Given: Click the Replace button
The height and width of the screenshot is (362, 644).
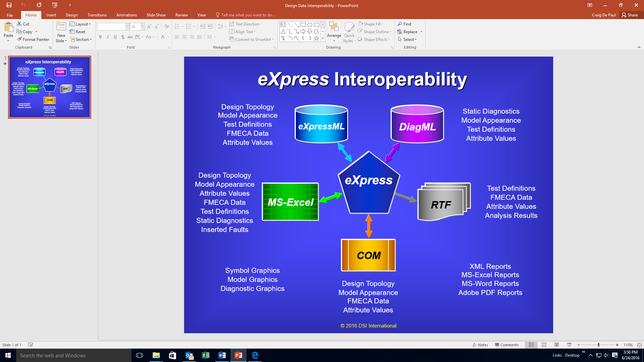Looking at the screenshot, I should click(x=410, y=32).
